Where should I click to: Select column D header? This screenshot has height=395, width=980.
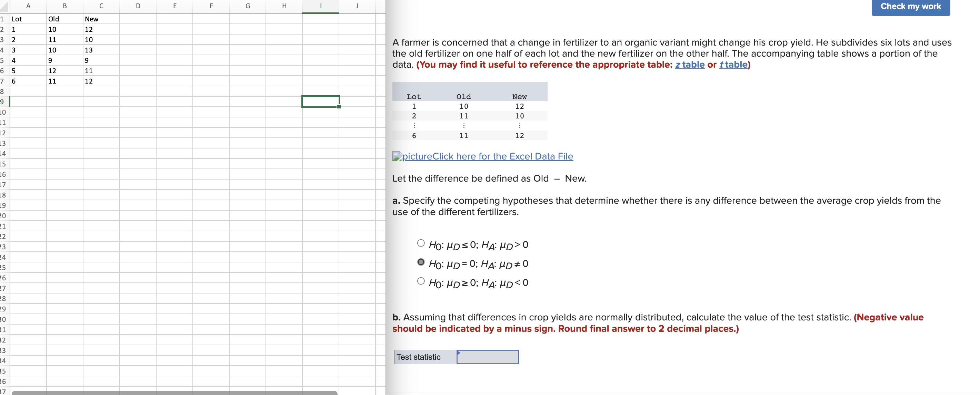(x=138, y=6)
